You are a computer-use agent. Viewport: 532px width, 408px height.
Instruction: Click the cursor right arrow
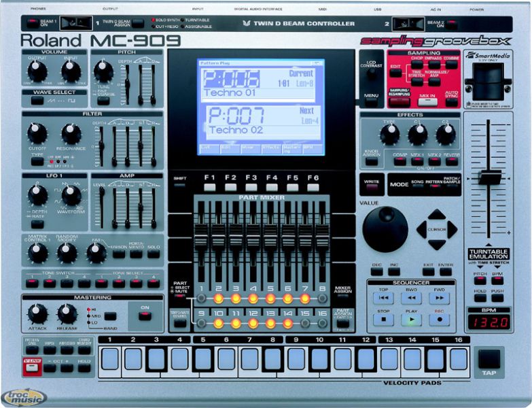point(453,229)
